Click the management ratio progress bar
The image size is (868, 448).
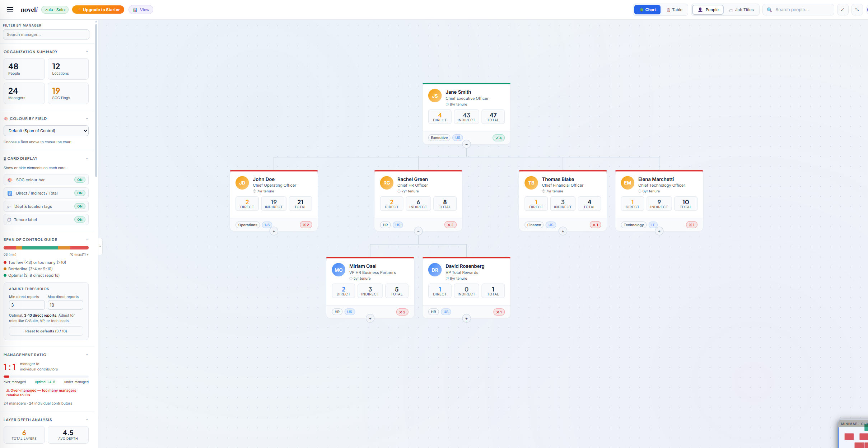(46, 377)
